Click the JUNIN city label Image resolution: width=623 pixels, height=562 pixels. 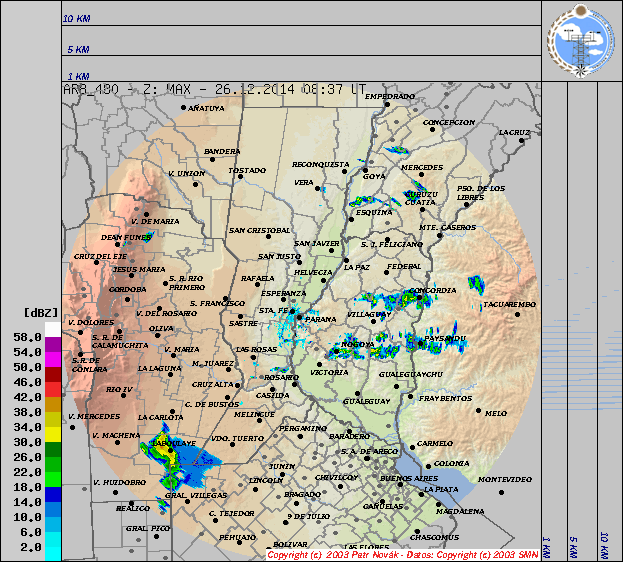click(282, 467)
